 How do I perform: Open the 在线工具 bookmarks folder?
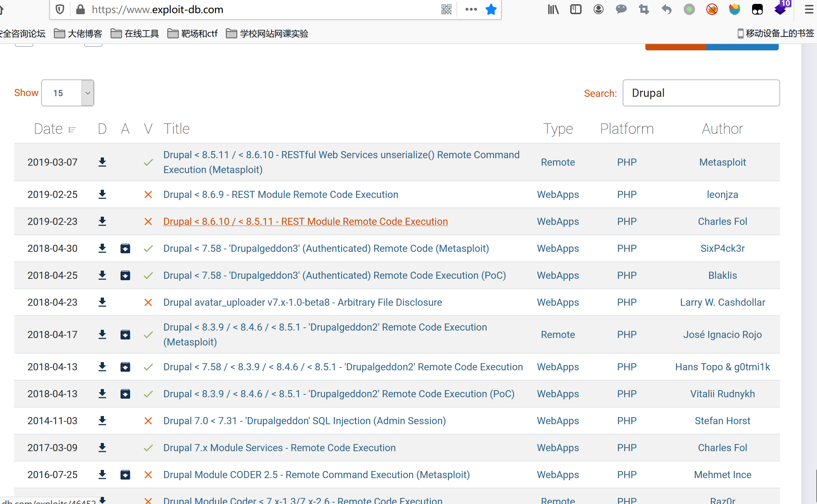(135, 34)
